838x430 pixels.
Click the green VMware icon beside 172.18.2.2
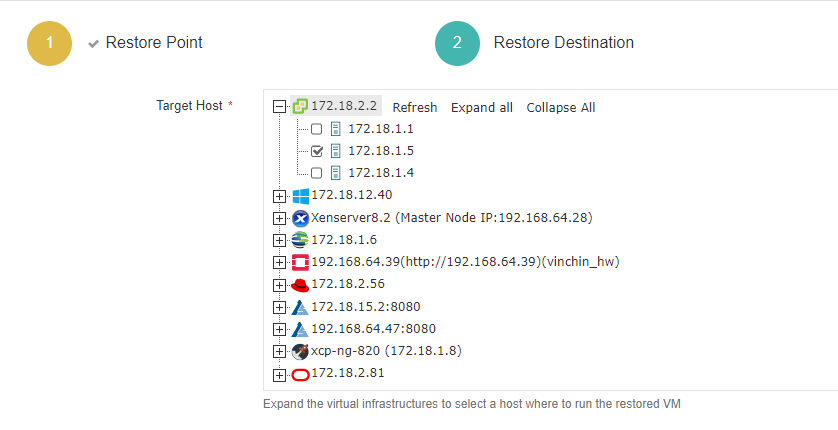[300, 106]
